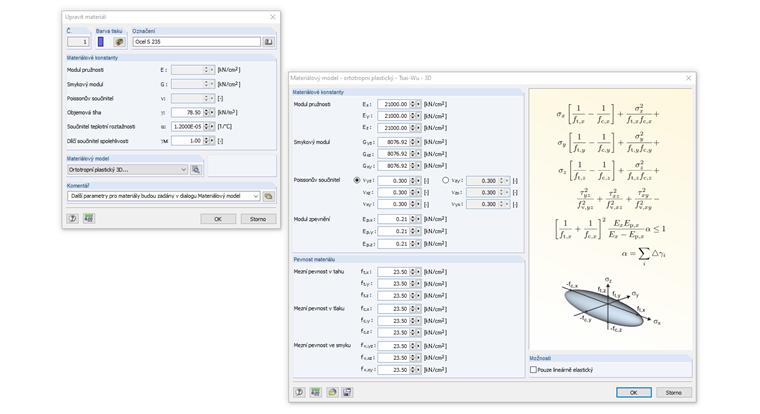Click the Ex value spinner arrows
This screenshot has height=414, width=760.
(412, 104)
